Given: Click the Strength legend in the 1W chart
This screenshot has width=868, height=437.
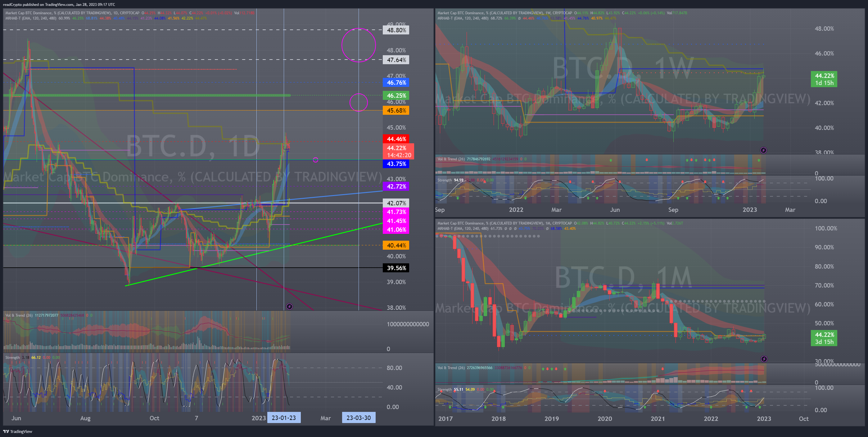Looking at the screenshot, I should point(465,180).
